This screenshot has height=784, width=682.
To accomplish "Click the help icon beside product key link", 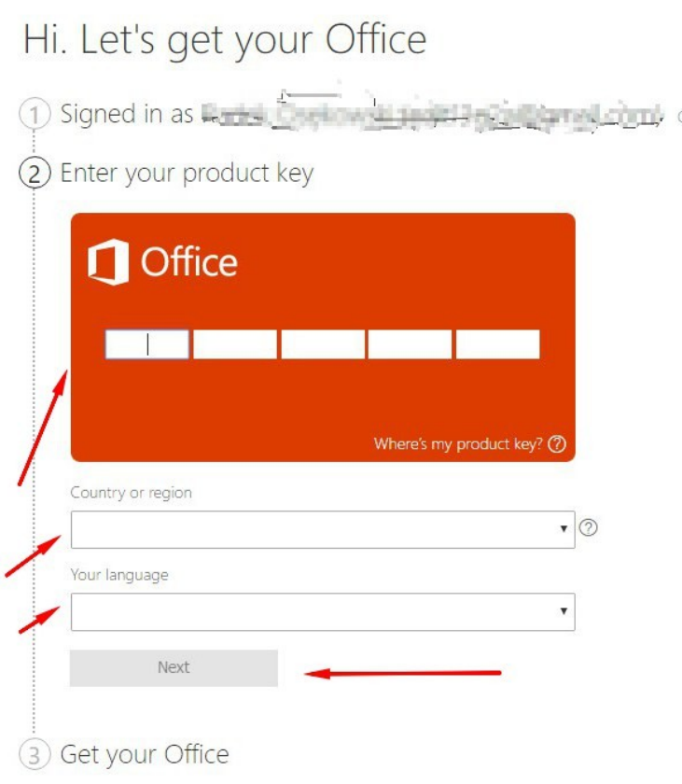I will [558, 444].
